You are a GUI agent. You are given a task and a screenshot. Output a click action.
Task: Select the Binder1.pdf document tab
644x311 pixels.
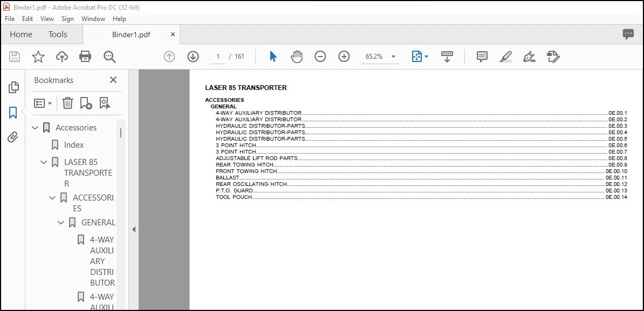click(x=131, y=35)
